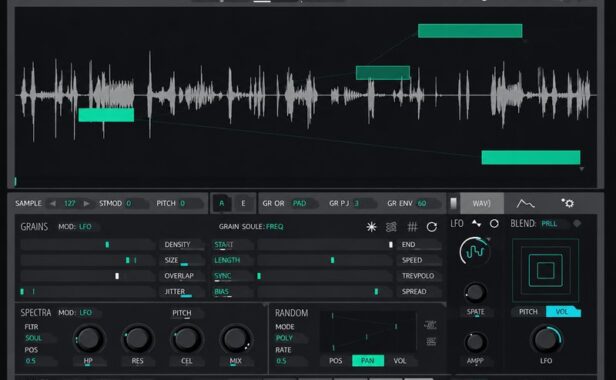616x380 pixels.
Task: Turn the SPATE knob
Action: (x=475, y=292)
